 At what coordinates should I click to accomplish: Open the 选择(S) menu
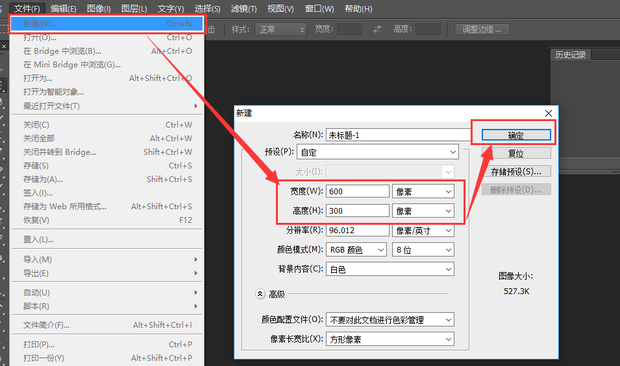[207, 8]
